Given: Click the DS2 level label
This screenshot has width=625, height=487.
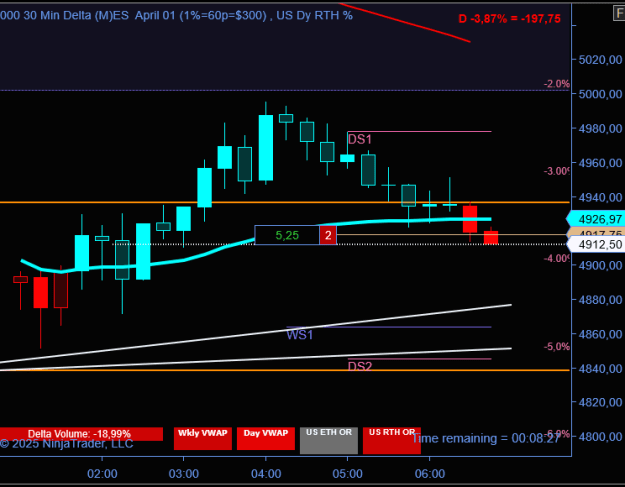Looking at the screenshot, I should coord(360,366).
